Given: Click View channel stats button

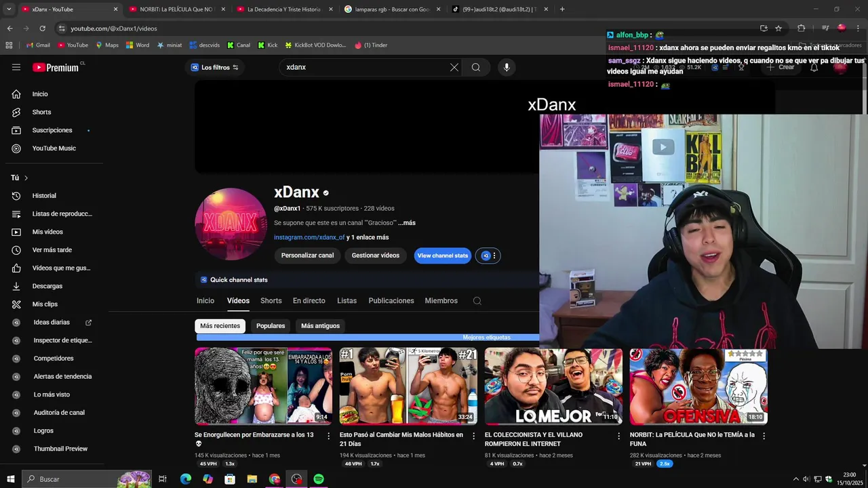Looking at the screenshot, I should tap(443, 256).
